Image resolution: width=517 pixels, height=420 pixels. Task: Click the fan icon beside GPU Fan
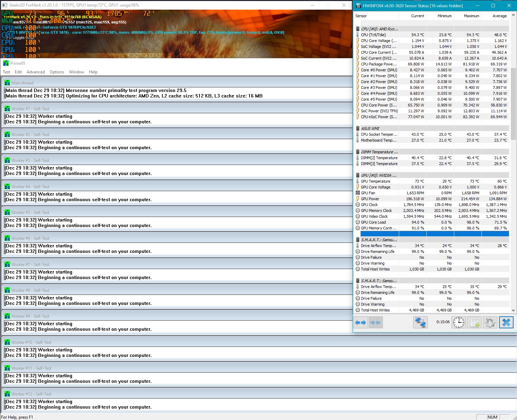pyautogui.click(x=358, y=193)
